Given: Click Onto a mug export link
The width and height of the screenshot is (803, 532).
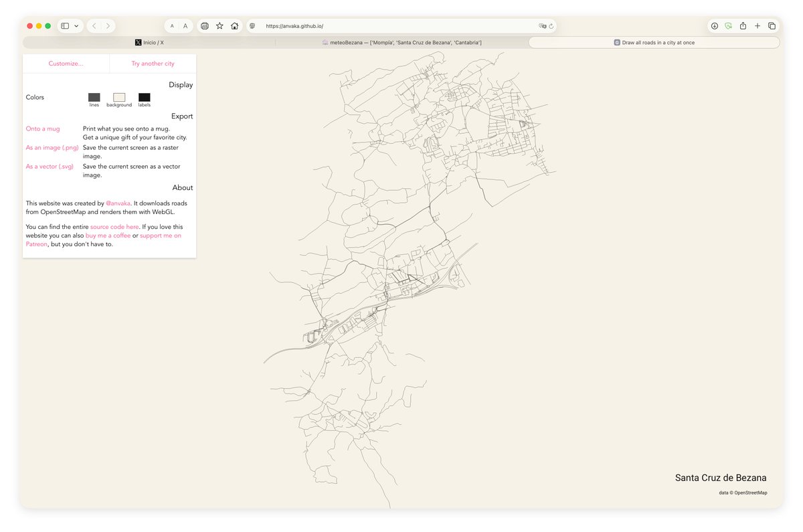Looking at the screenshot, I should [43, 128].
